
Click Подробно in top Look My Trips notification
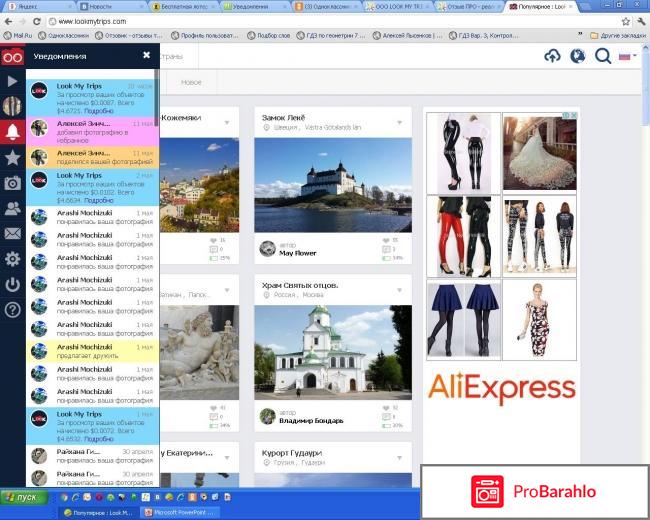99,111
